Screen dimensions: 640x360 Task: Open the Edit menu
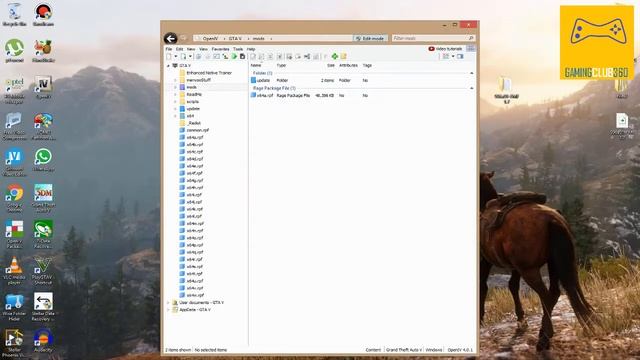[180, 49]
